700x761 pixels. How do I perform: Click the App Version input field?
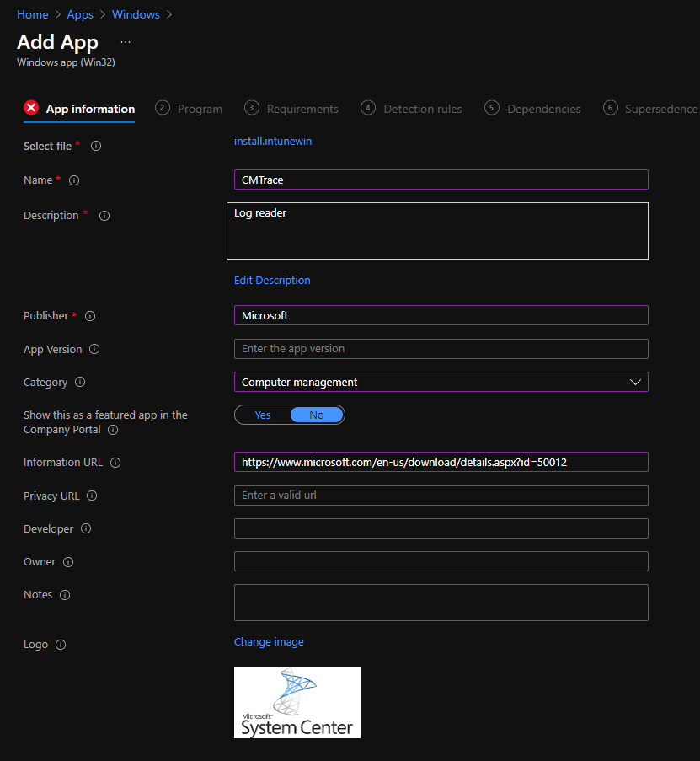pyautogui.click(x=441, y=349)
